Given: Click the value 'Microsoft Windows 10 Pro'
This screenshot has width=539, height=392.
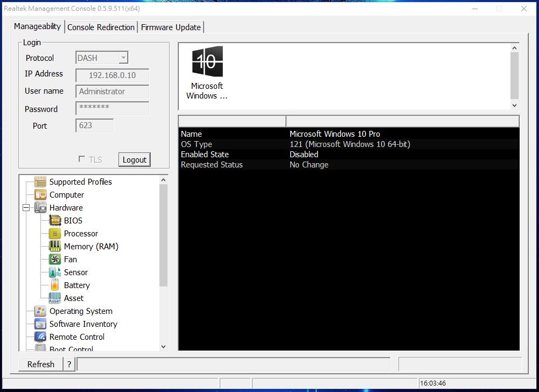Looking at the screenshot, I should click(335, 134).
